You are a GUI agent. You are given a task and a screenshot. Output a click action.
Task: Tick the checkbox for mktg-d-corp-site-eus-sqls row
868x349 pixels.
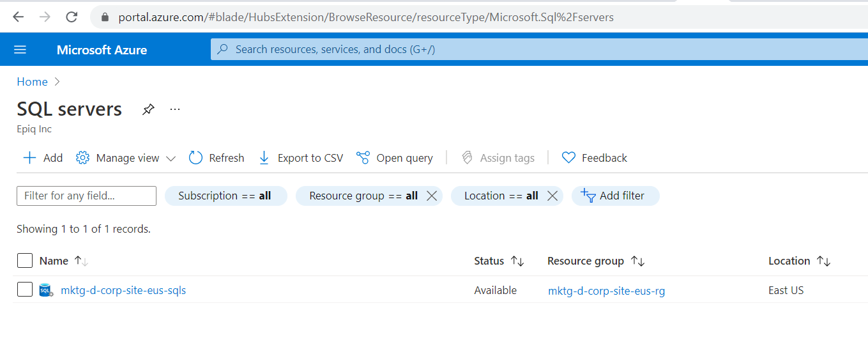(25, 290)
